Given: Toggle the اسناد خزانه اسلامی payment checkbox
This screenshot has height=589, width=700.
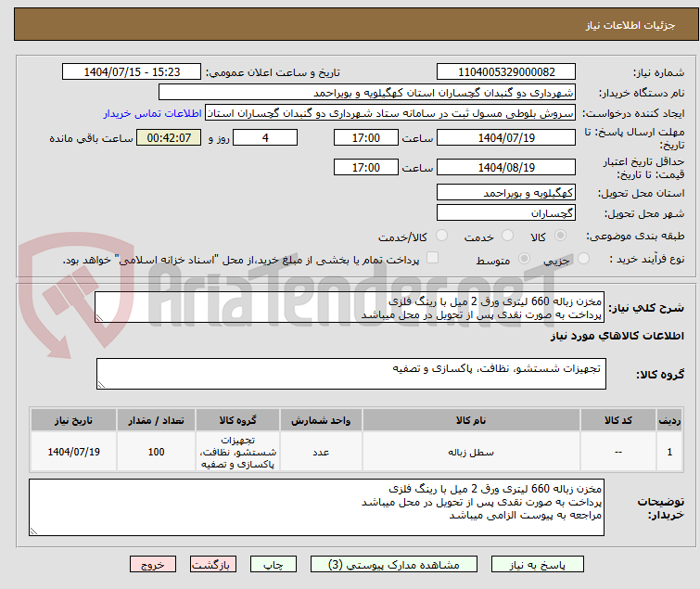Looking at the screenshot, I should coord(433,258).
